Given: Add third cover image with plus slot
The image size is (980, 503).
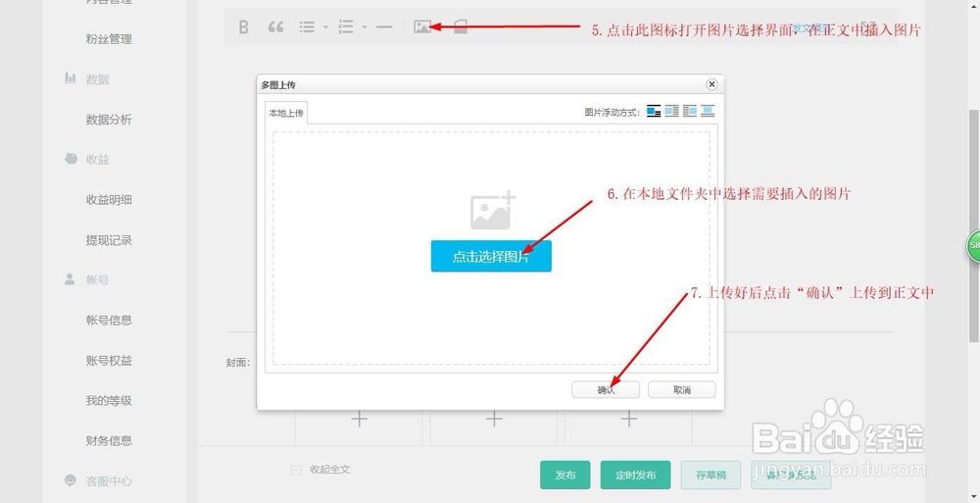Looking at the screenshot, I should pyautogui.click(x=629, y=420).
